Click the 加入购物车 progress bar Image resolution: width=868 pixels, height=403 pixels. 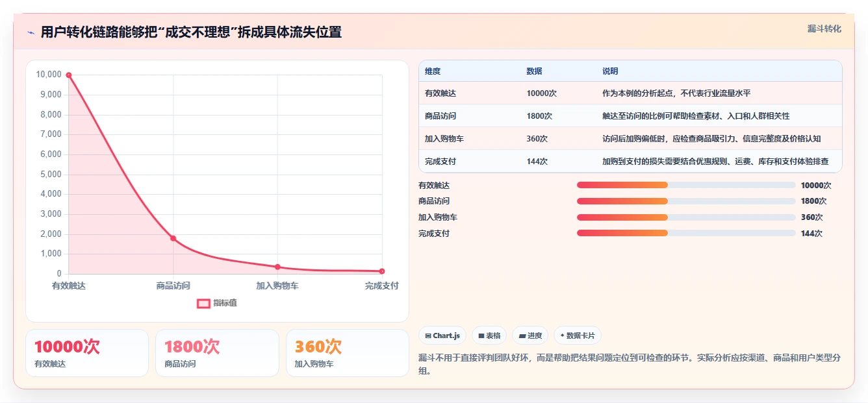(686, 217)
